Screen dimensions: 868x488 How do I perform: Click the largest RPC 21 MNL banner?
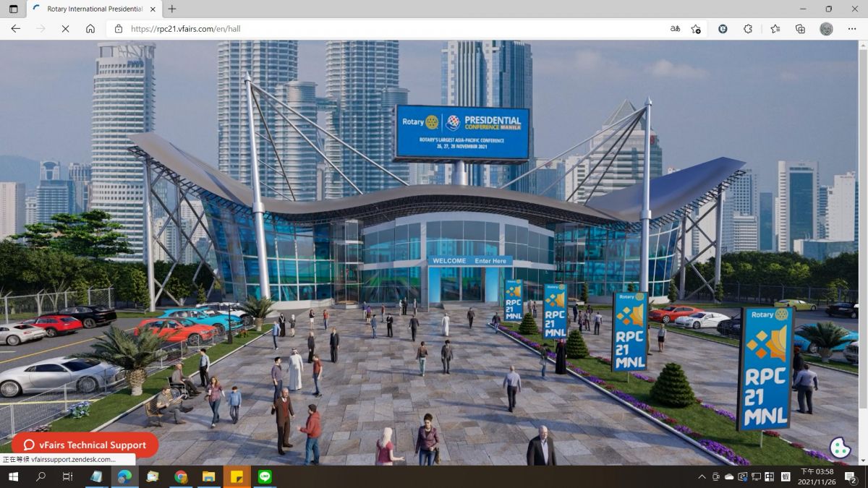[765, 369]
